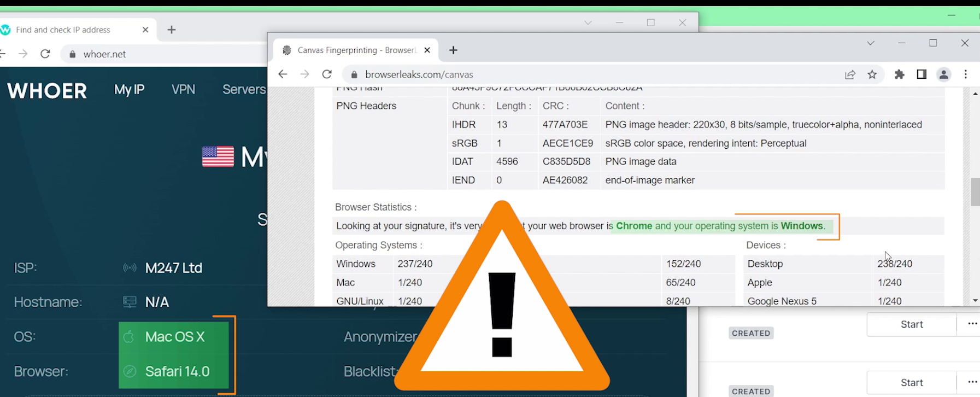Click the Safari compass icon

[130, 371]
